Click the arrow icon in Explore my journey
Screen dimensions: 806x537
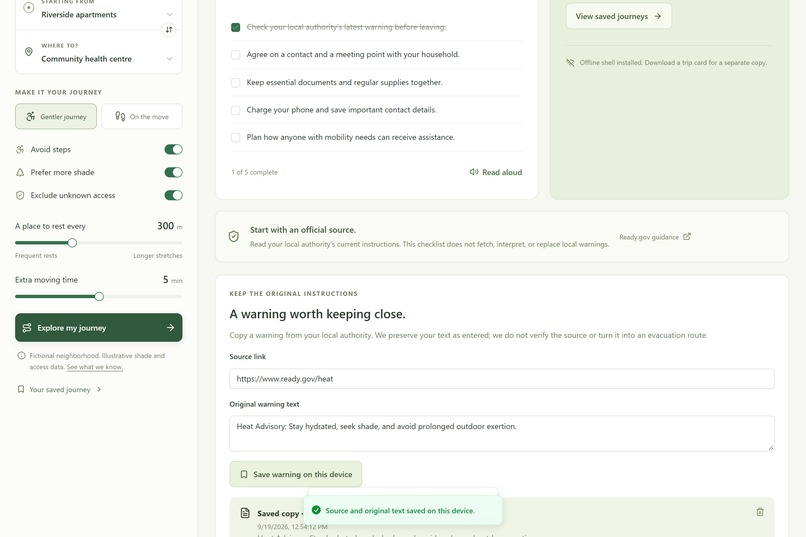[170, 327]
